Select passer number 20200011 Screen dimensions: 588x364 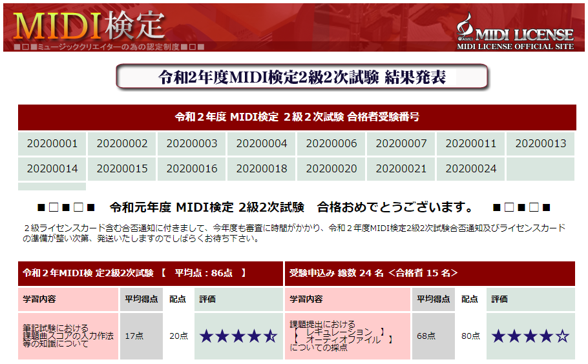point(470,144)
